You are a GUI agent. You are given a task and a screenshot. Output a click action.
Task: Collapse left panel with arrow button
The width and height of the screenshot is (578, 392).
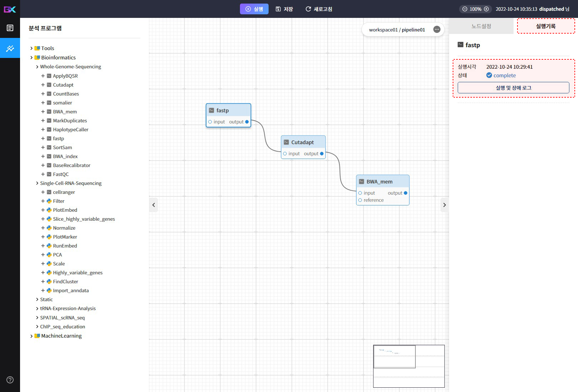pos(154,205)
